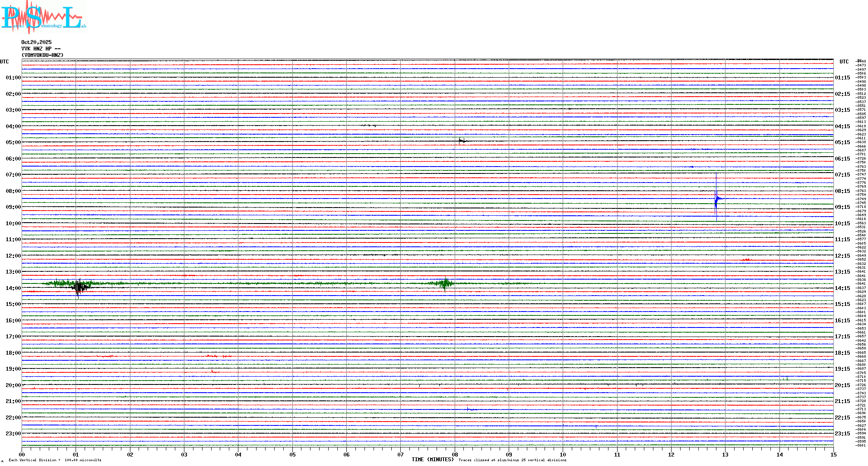Click the 20:15 label on right axis
Screen dimensions: 868x466
pyautogui.click(x=842, y=385)
